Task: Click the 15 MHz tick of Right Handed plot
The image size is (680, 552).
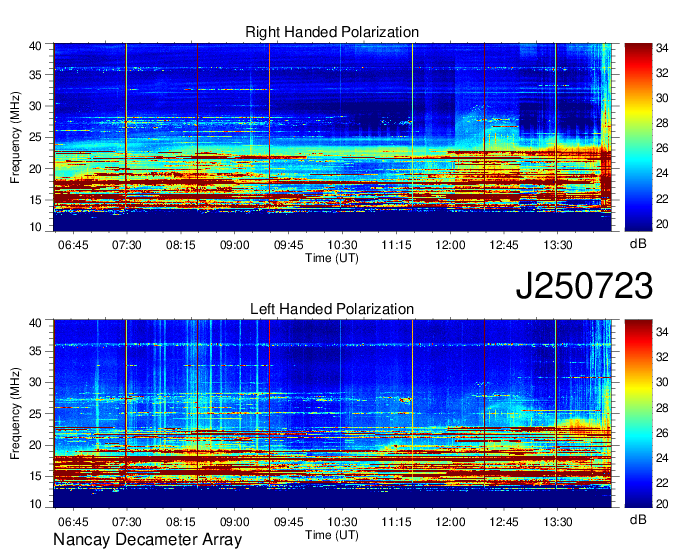Action: coord(36,200)
